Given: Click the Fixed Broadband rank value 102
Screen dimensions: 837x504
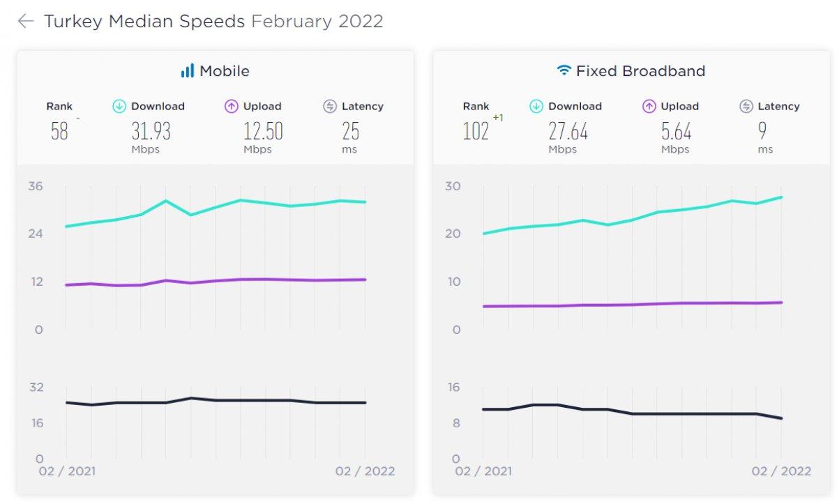Looking at the screenshot, I should [476, 131].
